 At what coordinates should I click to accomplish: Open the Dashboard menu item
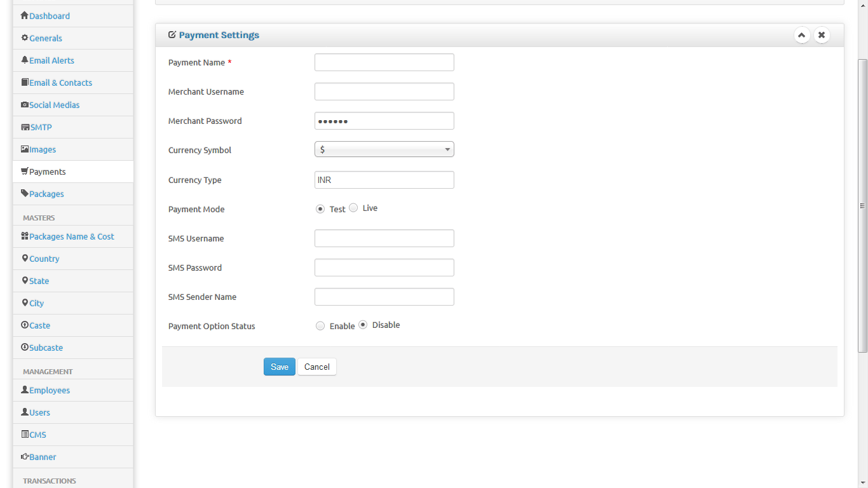[x=50, y=16]
